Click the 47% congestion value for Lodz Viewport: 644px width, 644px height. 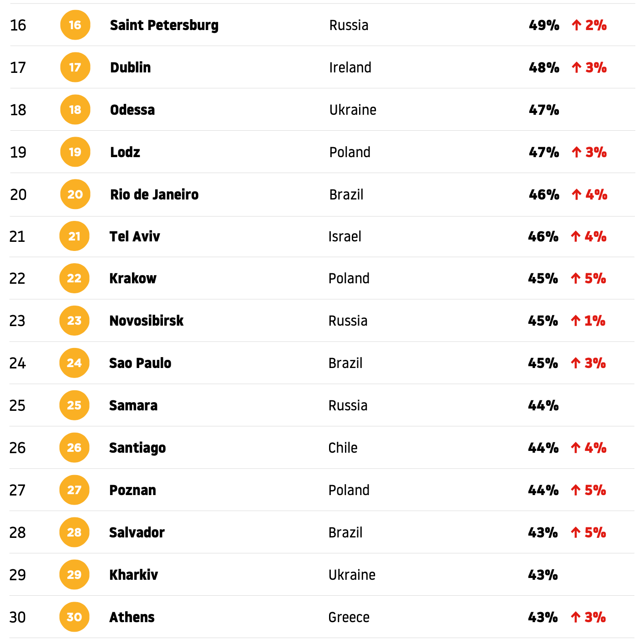[544, 153]
